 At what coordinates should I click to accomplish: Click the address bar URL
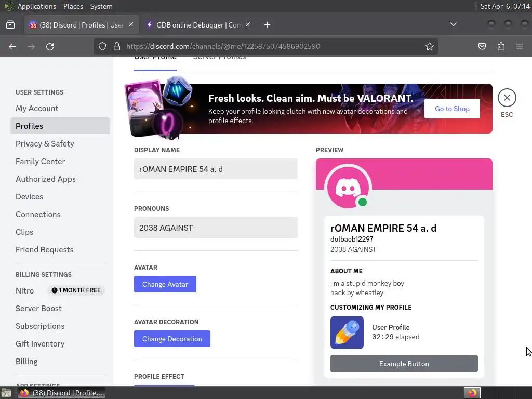click(223, 46)
